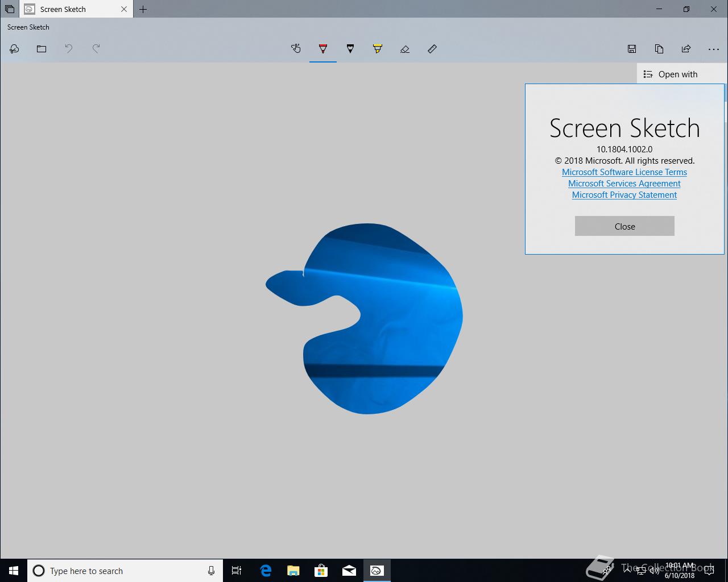Undo the last stroke
The image size is (728, 582).
pos(69,49)
